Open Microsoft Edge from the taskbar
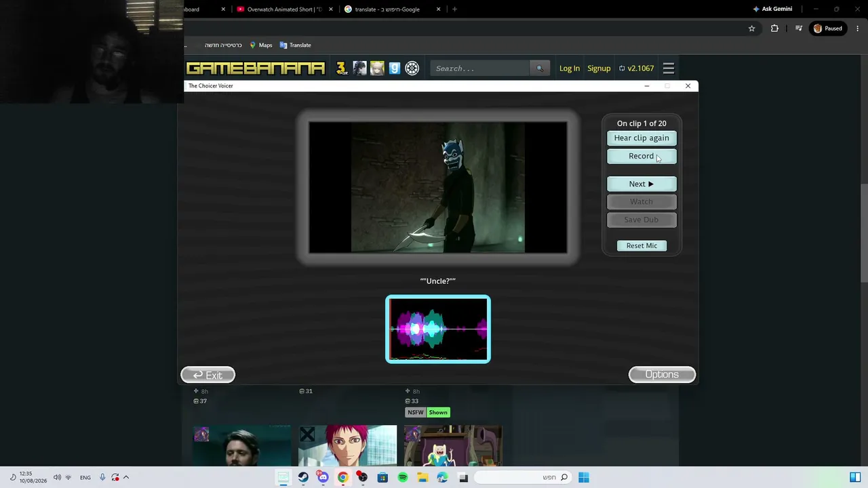Screen dimensions: 868x488 click(x=443, y=478)
